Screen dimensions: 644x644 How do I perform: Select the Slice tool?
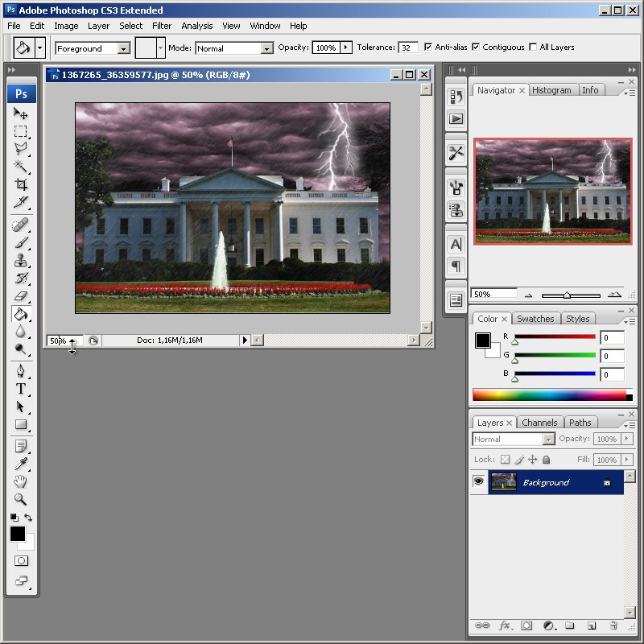21,201
